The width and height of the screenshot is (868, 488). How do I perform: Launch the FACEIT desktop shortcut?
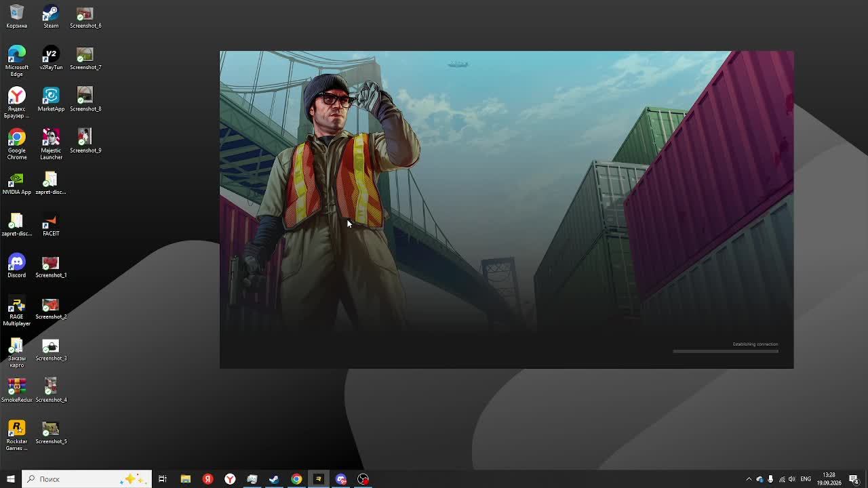point(51,224)
